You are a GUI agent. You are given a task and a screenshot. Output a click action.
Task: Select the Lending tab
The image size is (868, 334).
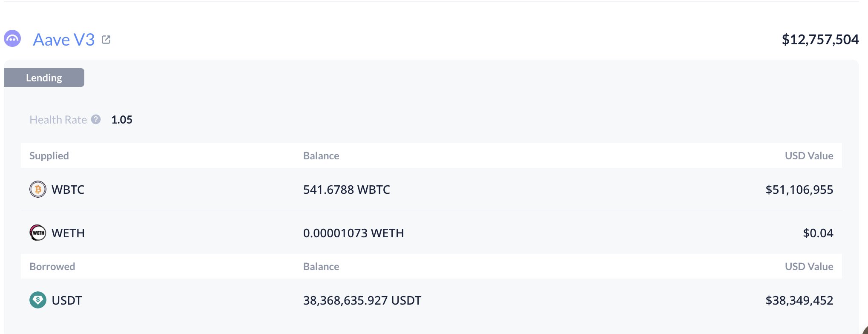pos(44,78)
